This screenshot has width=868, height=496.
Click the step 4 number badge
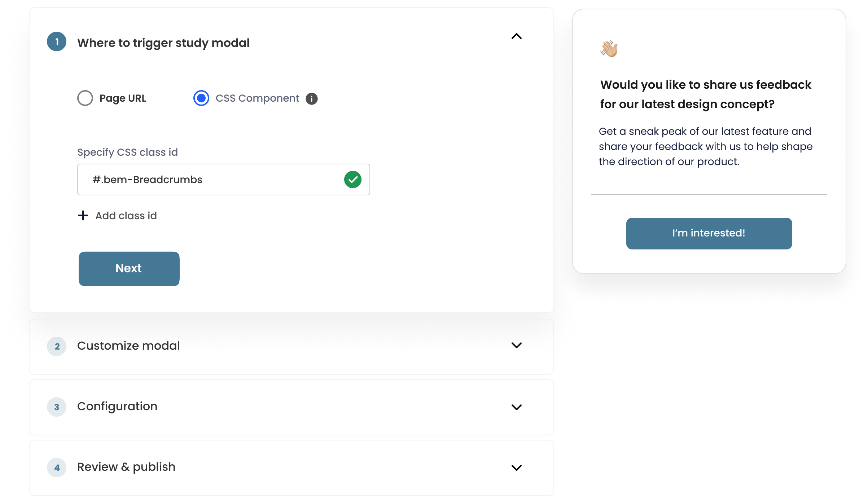[57, 468]
